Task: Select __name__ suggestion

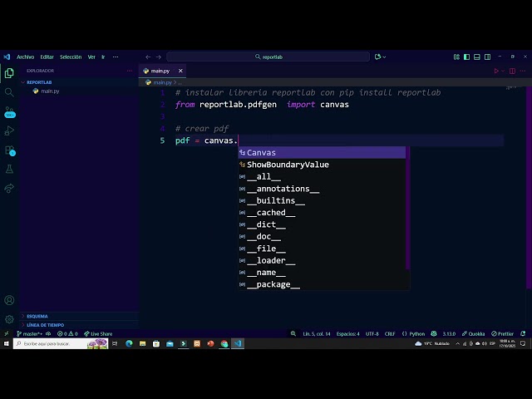Action: (322, 273)
